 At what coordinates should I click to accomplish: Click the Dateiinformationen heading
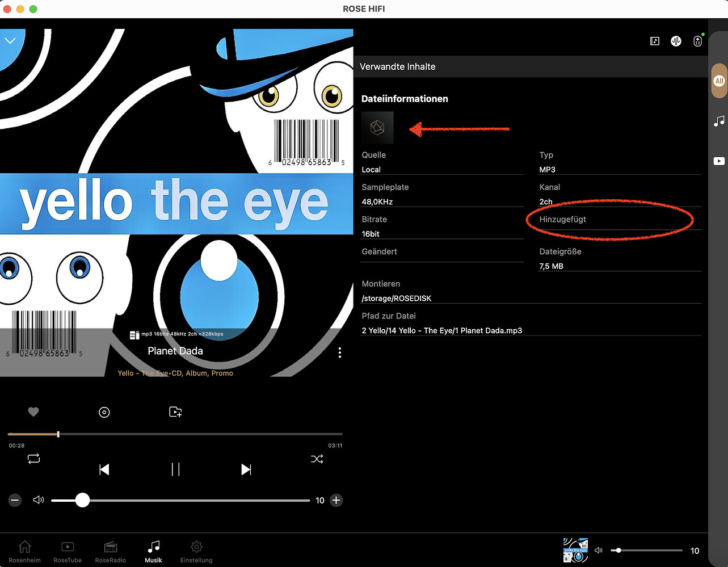click(405, 99)
